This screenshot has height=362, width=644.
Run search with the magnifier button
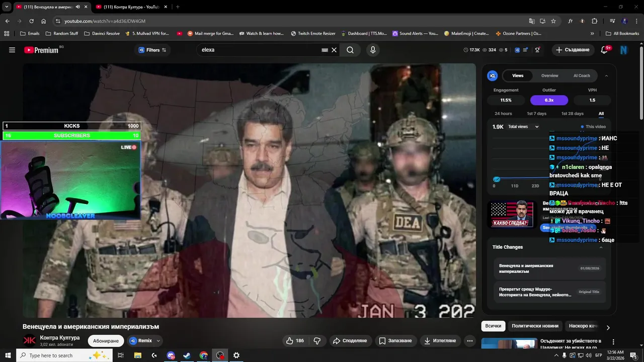click(350, 50)
